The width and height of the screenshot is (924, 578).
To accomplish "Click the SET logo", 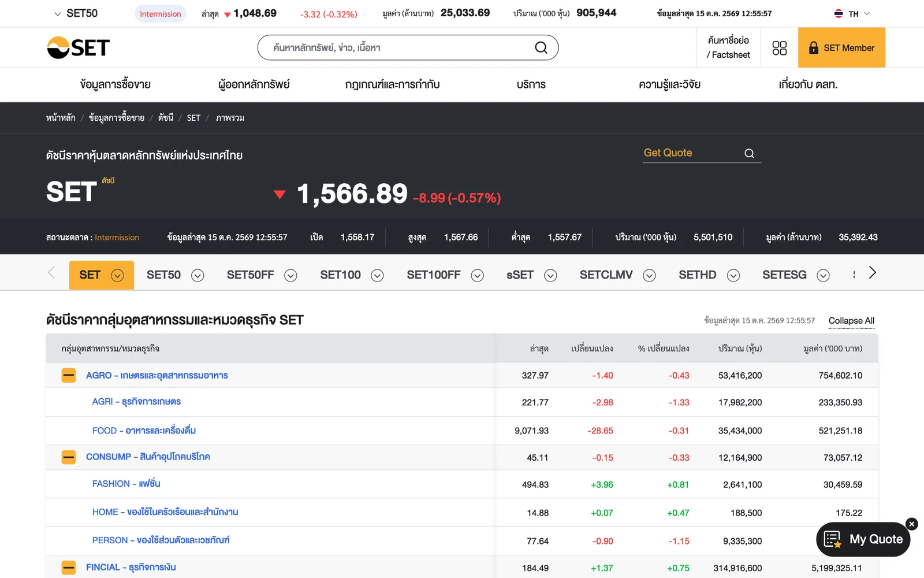I will click(x=78, y=47).
